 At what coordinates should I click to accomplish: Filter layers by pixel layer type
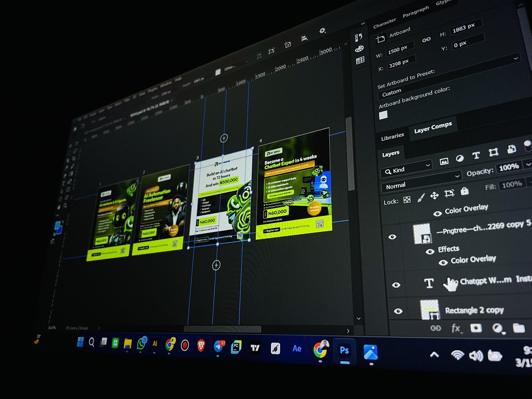coord(444,161)
